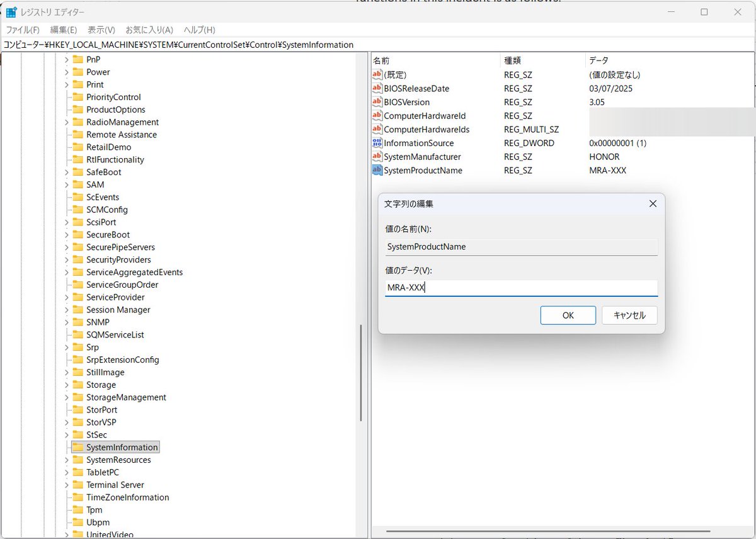The height and width of the screenshot is (539, 756).
Task: Open the 編集(E) menu
Action: pos(64,30)
